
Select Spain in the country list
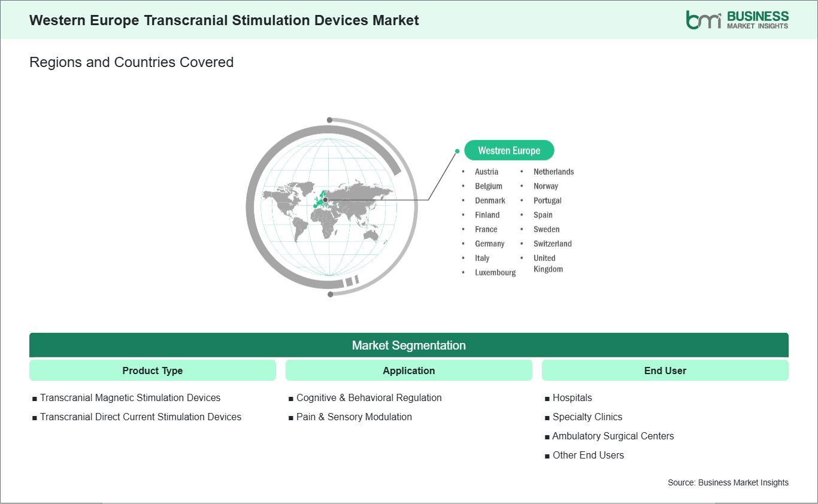[x=543, y=215]
